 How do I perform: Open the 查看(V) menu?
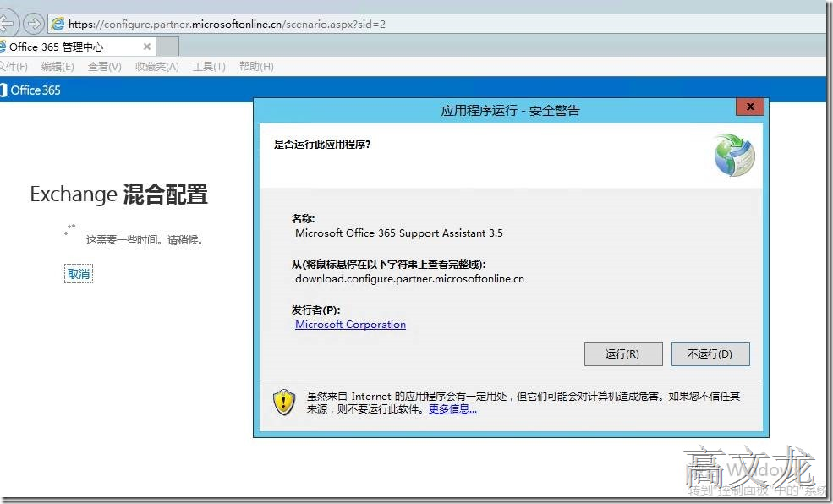point(105,67)
